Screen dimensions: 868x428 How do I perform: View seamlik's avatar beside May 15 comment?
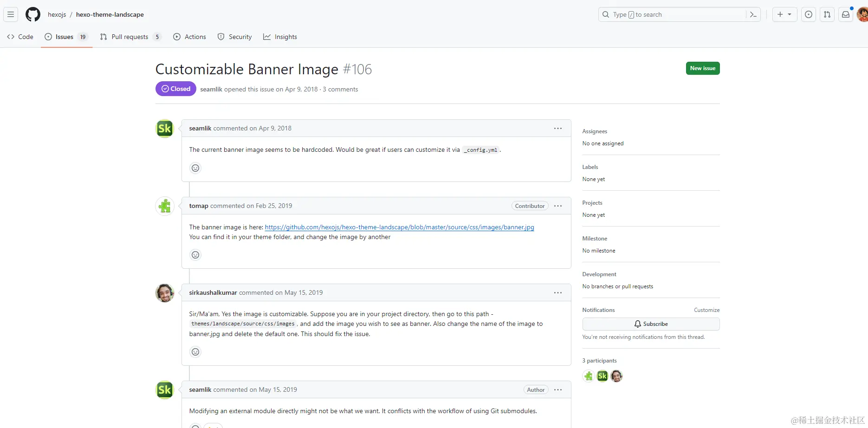[165, 390]
